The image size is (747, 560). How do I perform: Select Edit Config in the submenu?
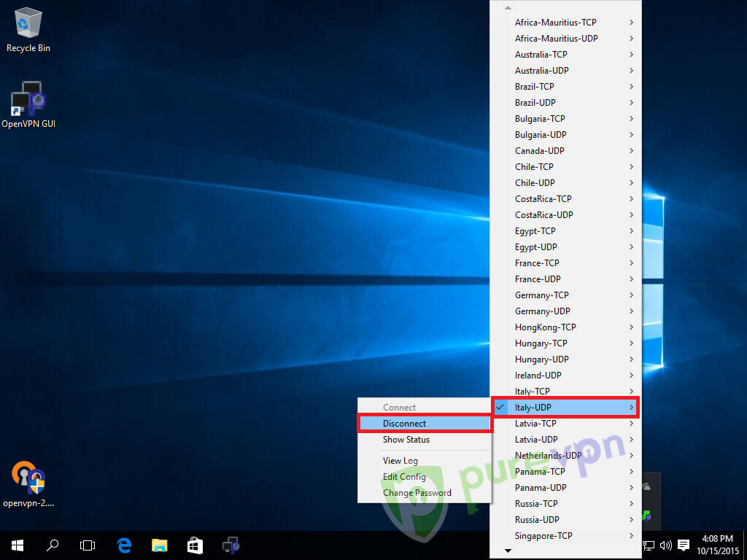point(425,477)
